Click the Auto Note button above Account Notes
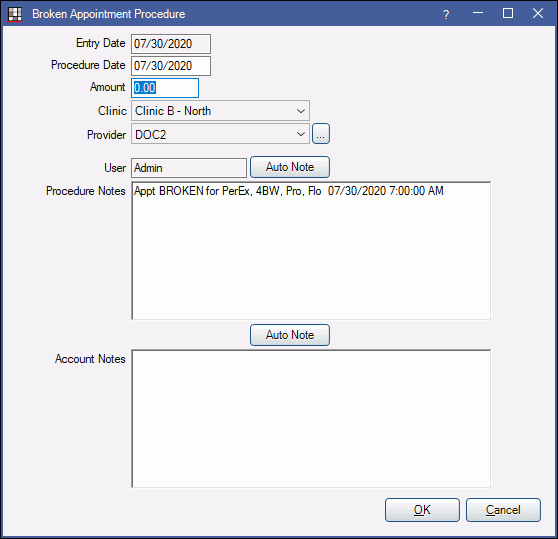This screenshot has height=539, width=558. (x=290, y=335)
